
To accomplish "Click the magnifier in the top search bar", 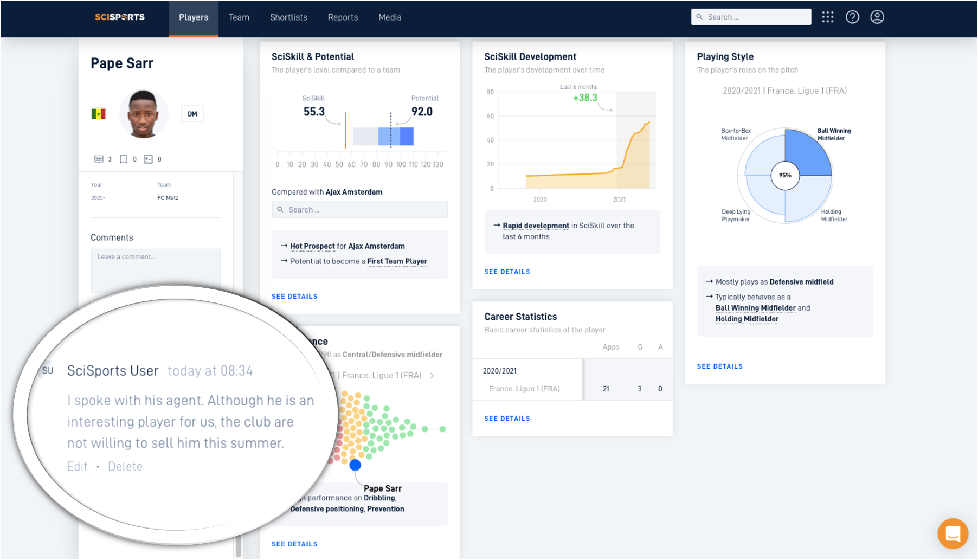I will 699,17.
